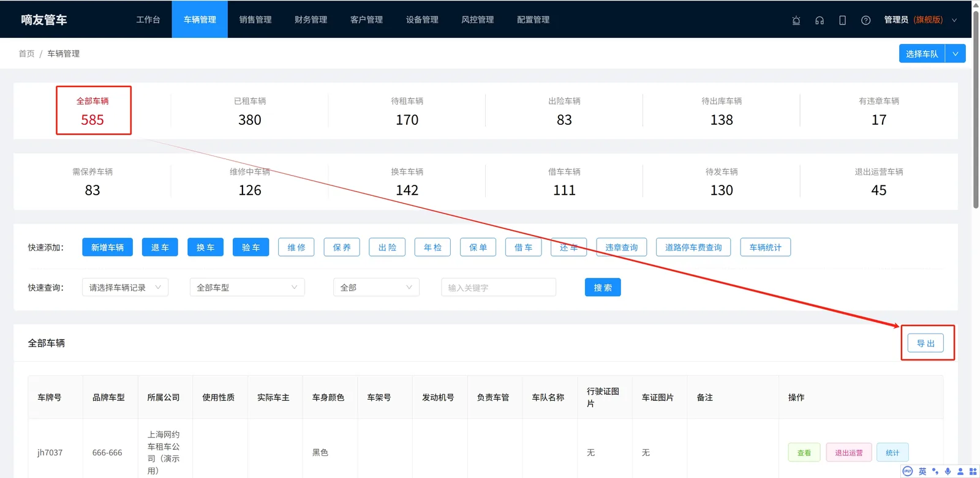Show 维修中车辆 126 vehicles
Image resolution: width=980 pixels, height=478 pixels.
pos(250,181)
